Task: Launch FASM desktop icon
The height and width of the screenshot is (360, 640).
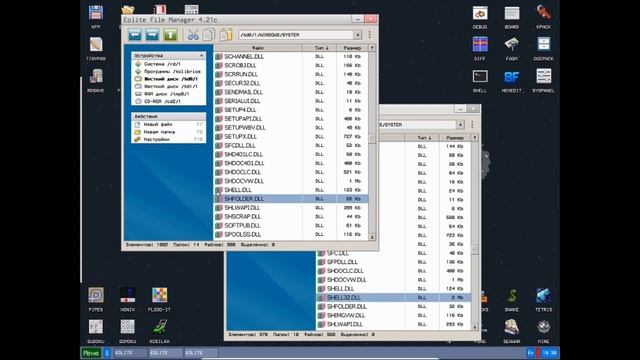Action: tap(512, 49)
